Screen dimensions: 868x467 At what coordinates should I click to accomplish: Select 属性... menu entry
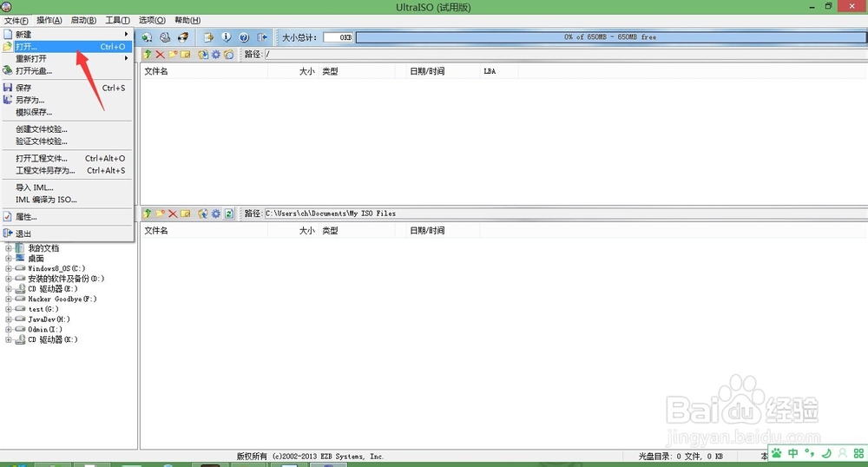coord(67,216)
